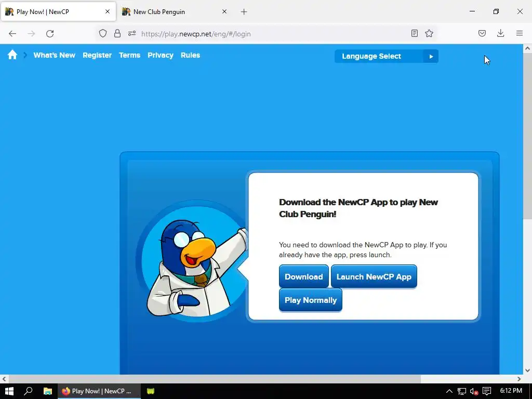Open the Windows Start button
The height and width of the screenshot is (399, 532).
9,391
